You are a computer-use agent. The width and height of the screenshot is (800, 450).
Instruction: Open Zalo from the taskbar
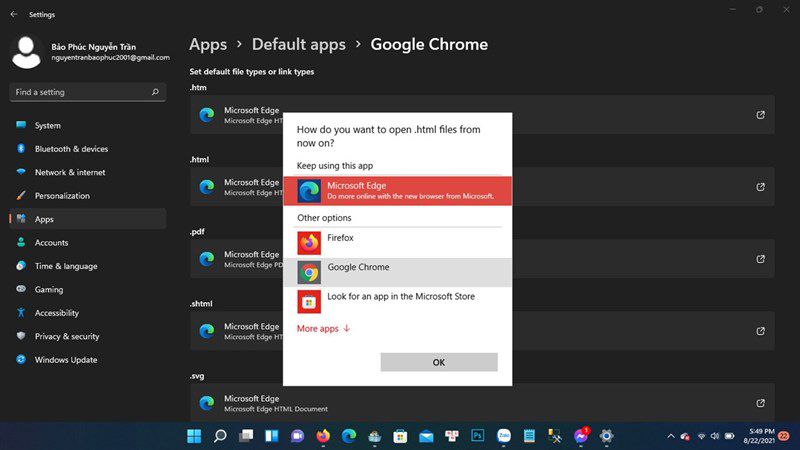click(504, 436)
